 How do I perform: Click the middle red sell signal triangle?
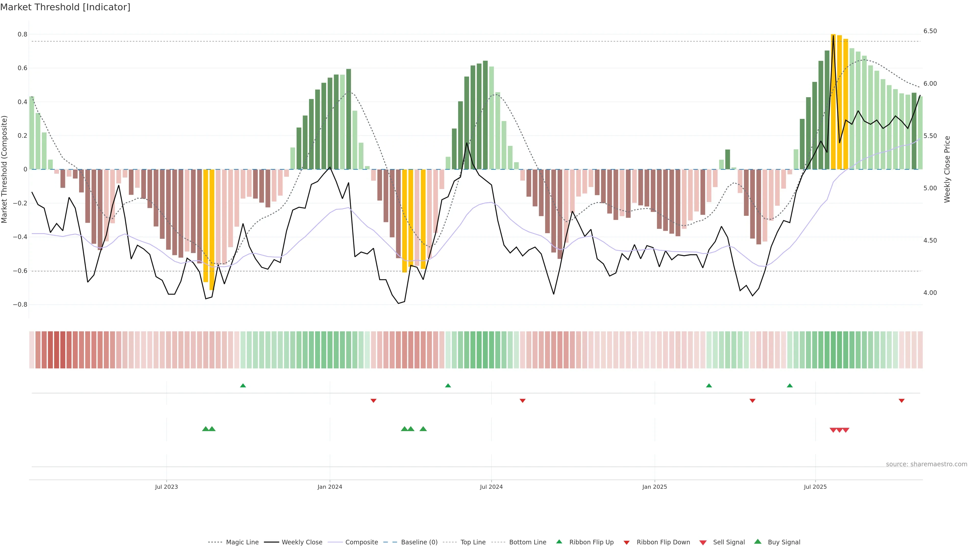(x=839, y=430)
